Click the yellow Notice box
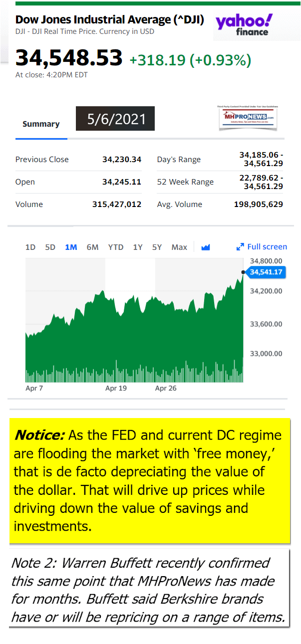The height and width of the screenshot is (644, 301). point(150,480)
